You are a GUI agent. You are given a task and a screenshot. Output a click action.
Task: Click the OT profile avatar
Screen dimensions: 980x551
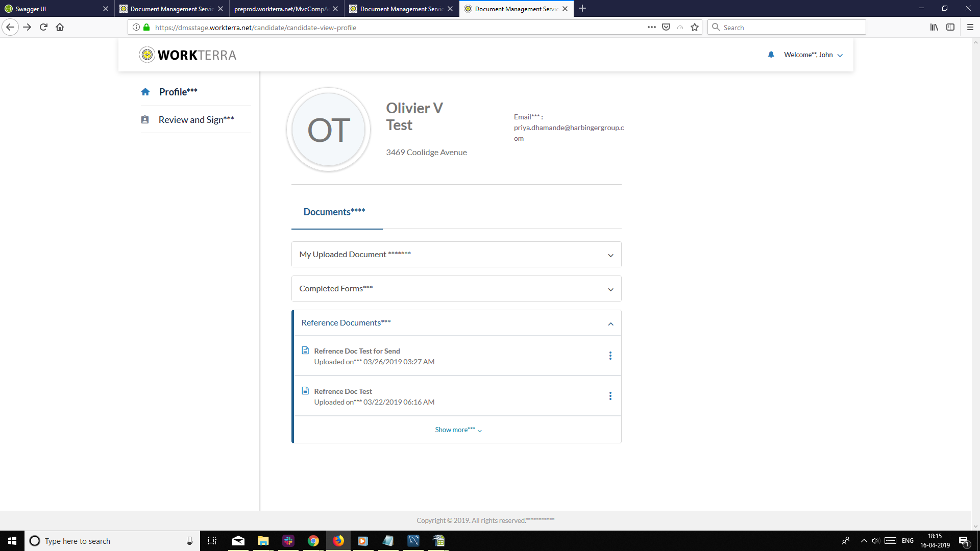[x=328, y=130]
